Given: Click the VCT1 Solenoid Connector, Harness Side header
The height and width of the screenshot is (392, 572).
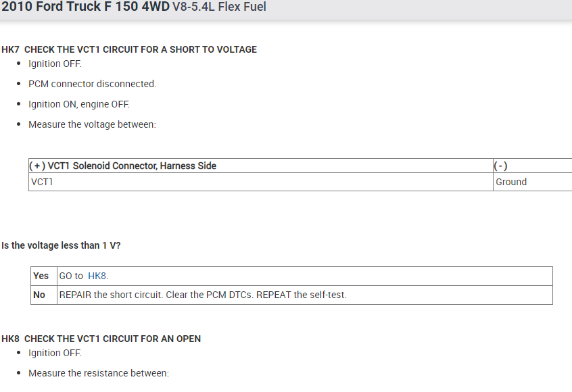Looking at the screenshot, I should click(x=123, y=166).
